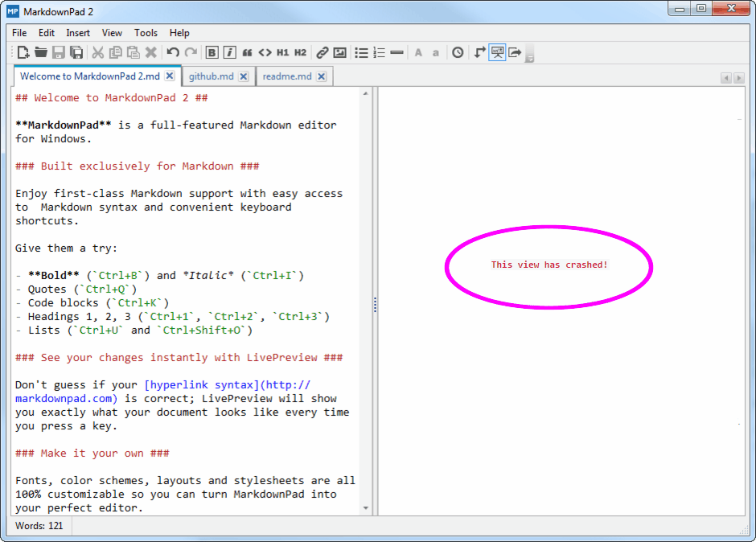The image size is (756, 542).
Task: Close the github.md tab
Action: pos(244,76)
